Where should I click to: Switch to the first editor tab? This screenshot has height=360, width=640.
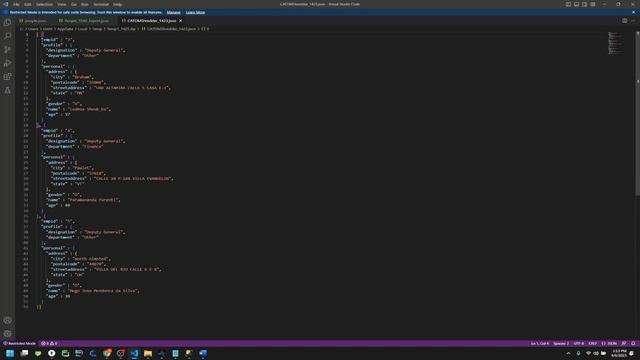(35, 20)
